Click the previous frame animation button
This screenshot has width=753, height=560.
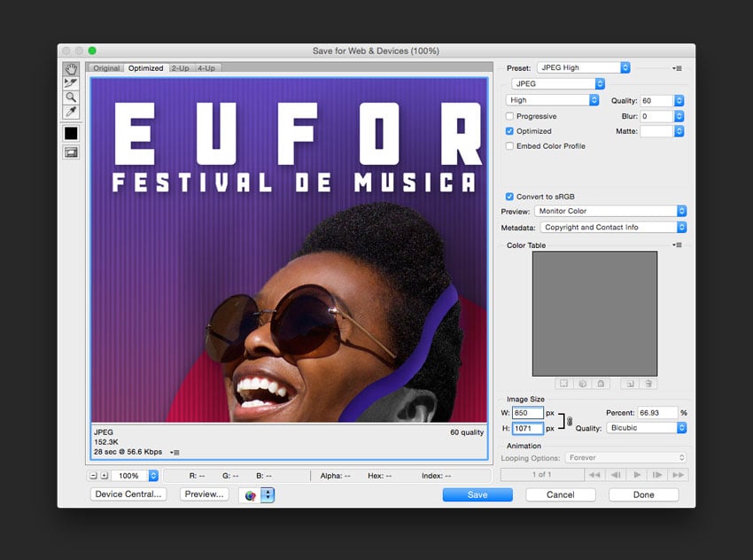616,475
